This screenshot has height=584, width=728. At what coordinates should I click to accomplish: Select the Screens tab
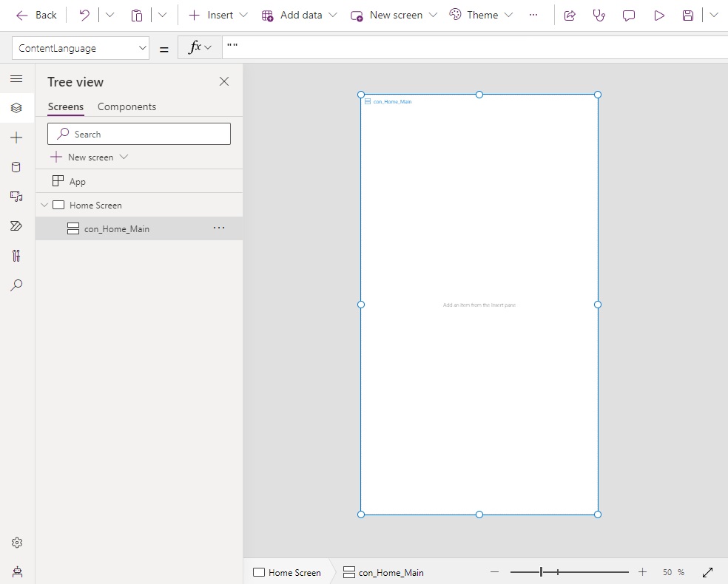[65, 106]
